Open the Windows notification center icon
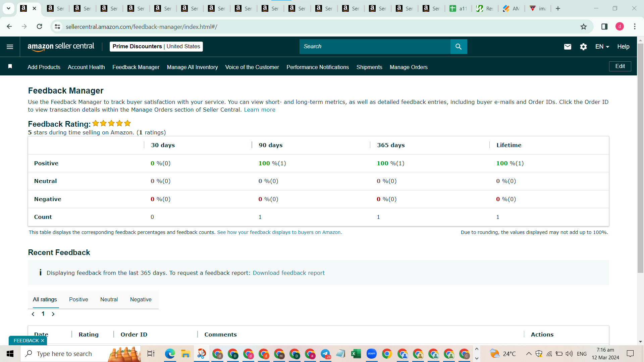 tap(630, 354)
